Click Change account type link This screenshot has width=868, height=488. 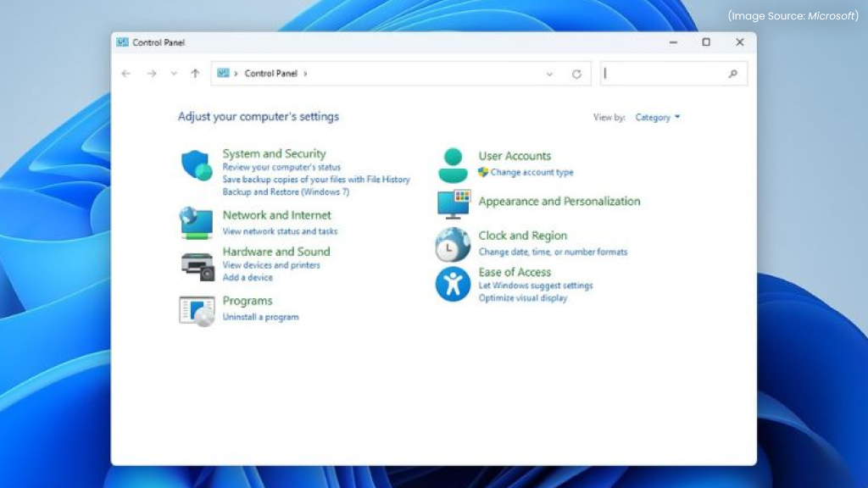(x=531, y=172)
